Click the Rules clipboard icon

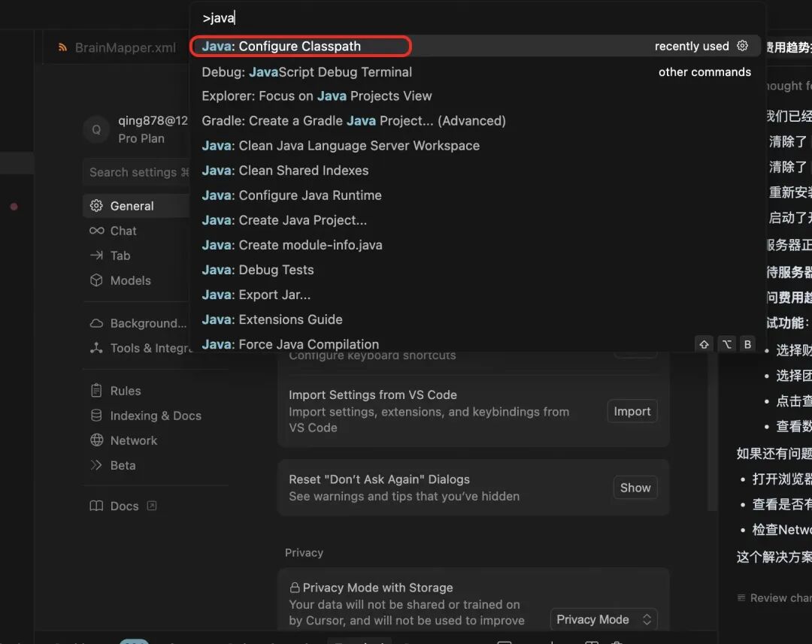pyautogui.click(x=96, y=390)
